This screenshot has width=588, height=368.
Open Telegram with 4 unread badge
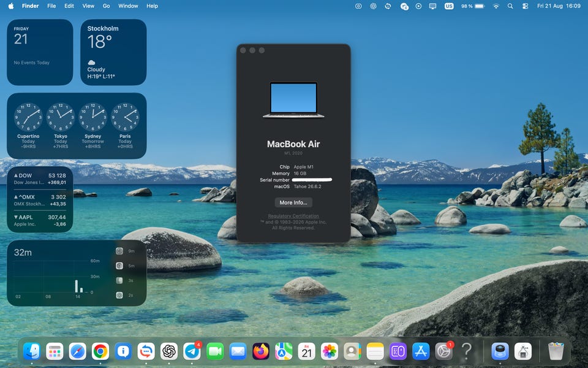pyautogui.click(x=192, y=351)
